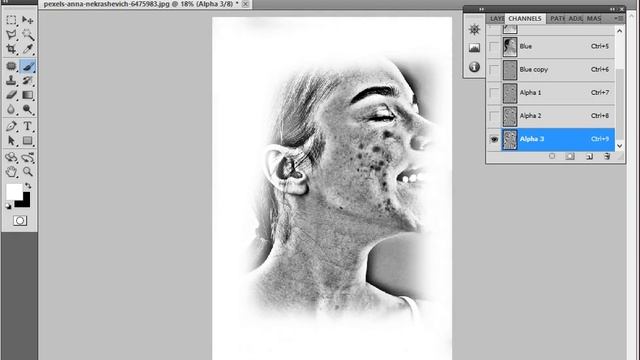Select the 3D Camera Orbit tool

(27, 157)
